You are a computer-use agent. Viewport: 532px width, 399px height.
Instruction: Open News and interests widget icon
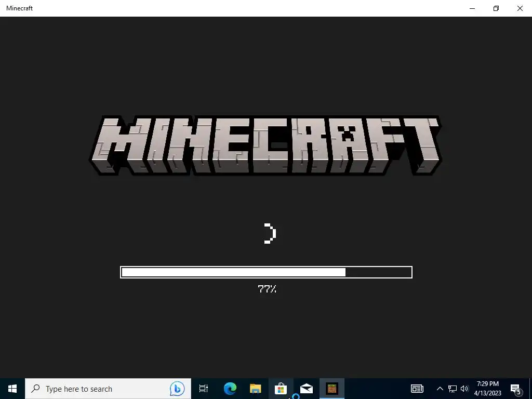(417, 389)
